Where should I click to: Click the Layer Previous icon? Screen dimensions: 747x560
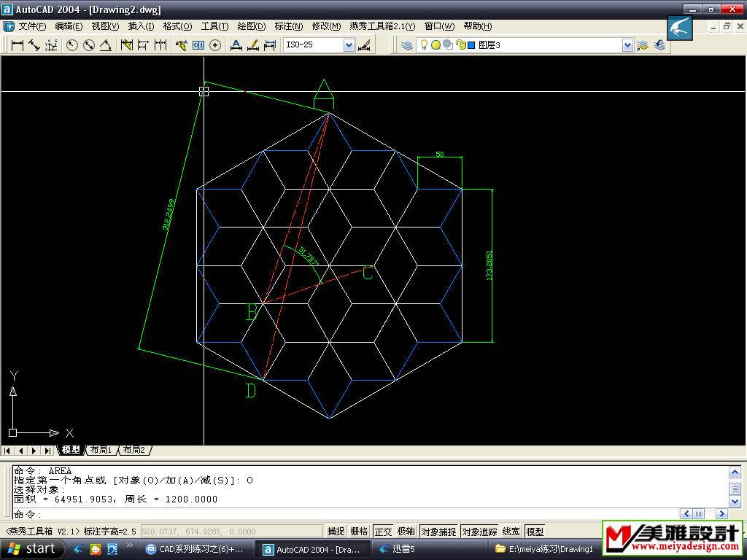tap(659, 45)
